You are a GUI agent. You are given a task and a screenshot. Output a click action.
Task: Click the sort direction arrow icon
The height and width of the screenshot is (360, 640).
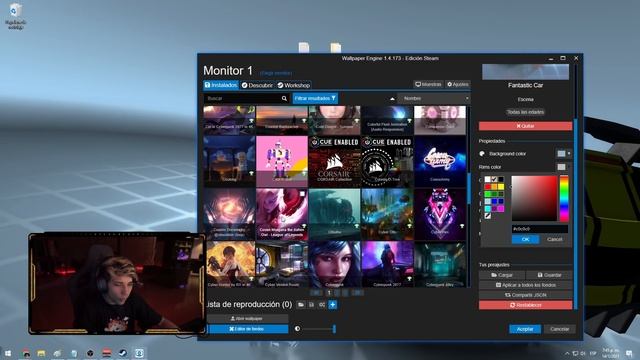392,98
